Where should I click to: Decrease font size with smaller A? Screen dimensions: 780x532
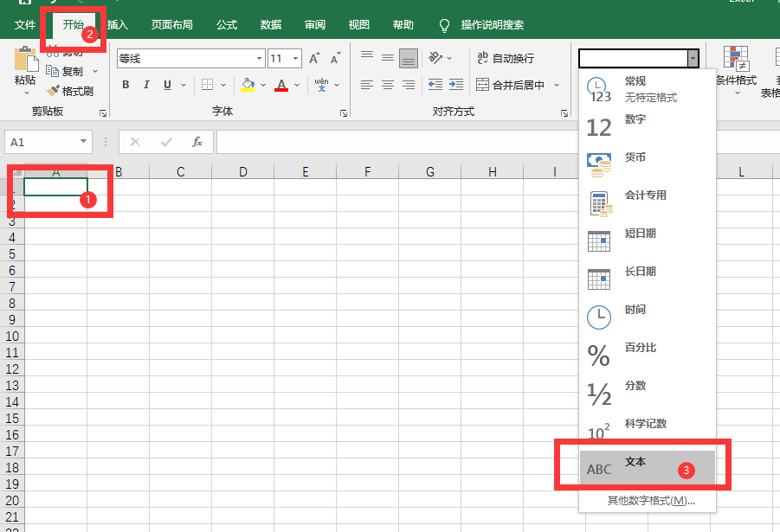[336, 58]
